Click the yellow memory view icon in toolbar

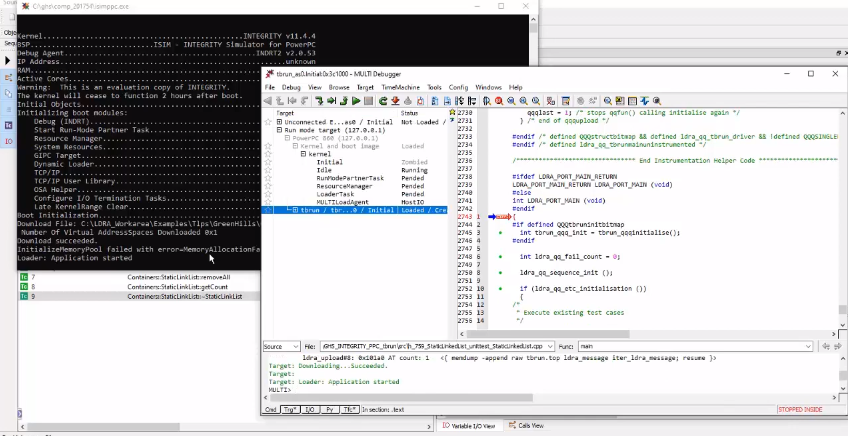click(x=620, y=101)
